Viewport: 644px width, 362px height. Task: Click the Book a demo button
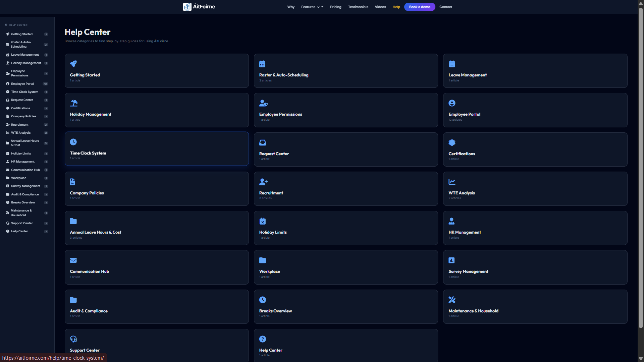pyautogui.click(x=420, y=7)
